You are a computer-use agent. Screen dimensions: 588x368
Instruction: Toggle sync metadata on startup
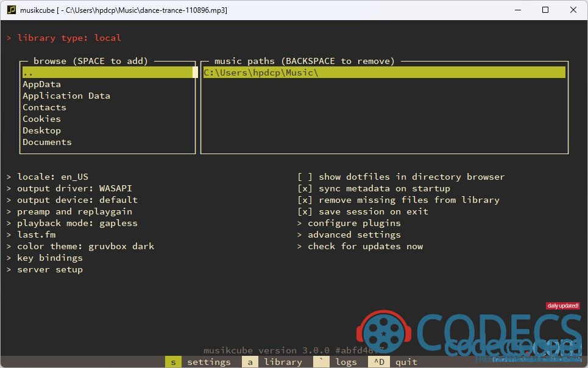pos(374,188)
